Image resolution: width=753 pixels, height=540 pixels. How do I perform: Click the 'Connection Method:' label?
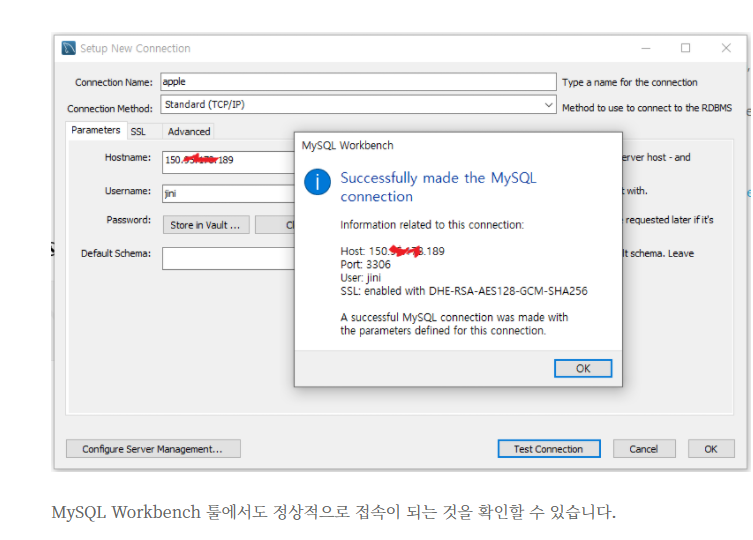[x=110, y=109]
